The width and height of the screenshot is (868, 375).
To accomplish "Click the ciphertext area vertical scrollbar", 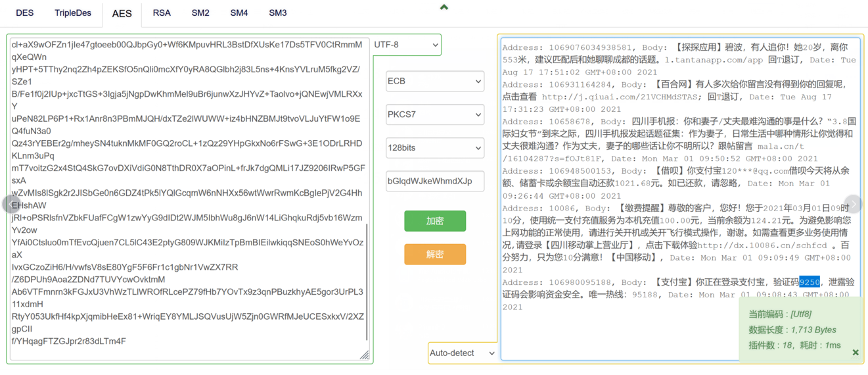I will (367, 283).
